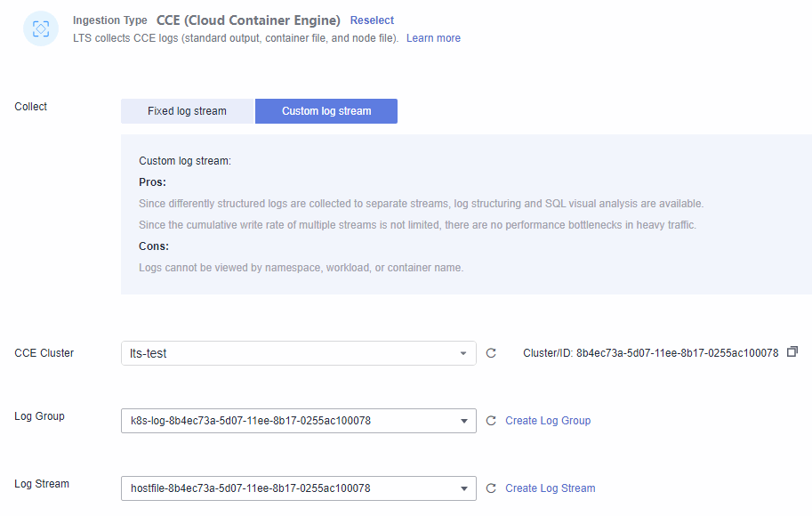Refresh the CCE Cluster list
Screen dimensions: 812x516
pyautogui.click(x=491, y=353)
